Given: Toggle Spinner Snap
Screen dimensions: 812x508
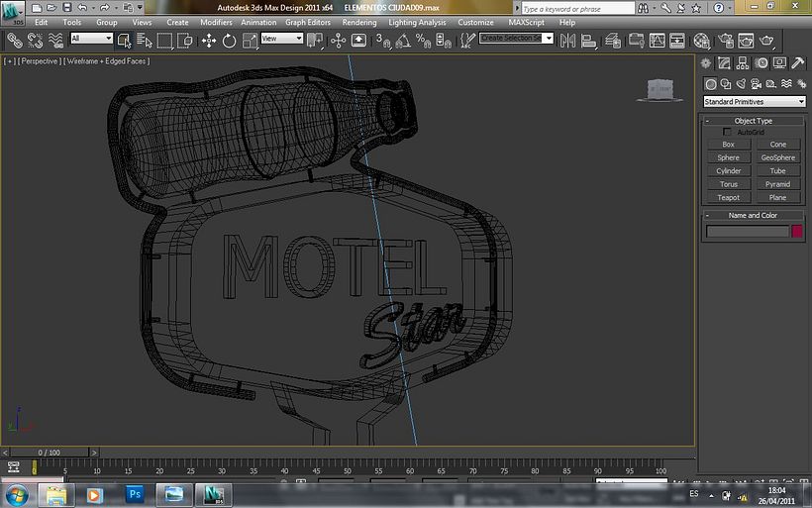Looking at the screenshot, I should click(444, 41).
